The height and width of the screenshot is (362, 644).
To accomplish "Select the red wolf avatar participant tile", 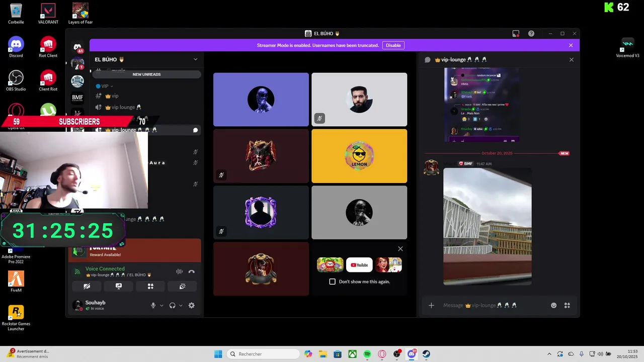I will (x=261, y=156).
